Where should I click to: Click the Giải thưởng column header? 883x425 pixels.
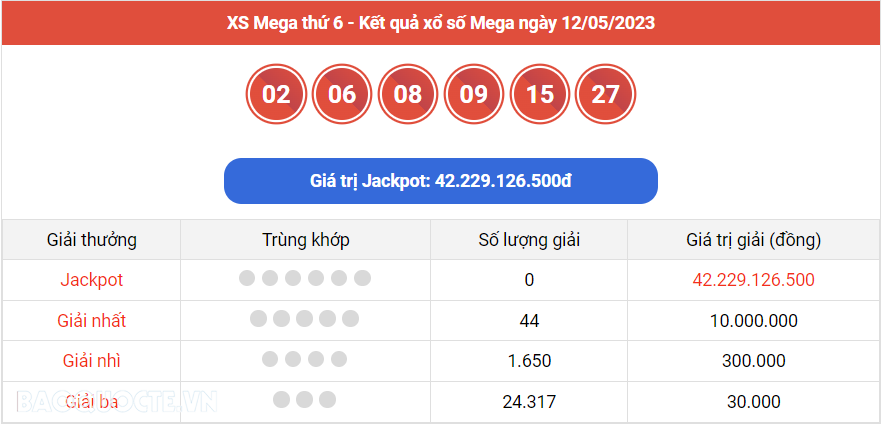(92, 240)
